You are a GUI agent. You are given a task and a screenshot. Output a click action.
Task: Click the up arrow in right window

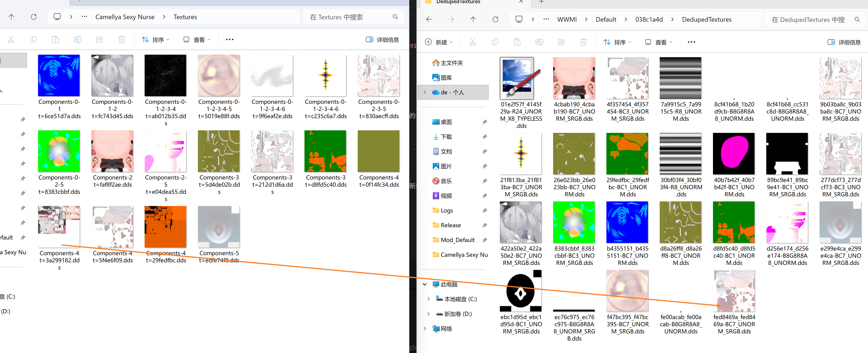click(473, 20)
